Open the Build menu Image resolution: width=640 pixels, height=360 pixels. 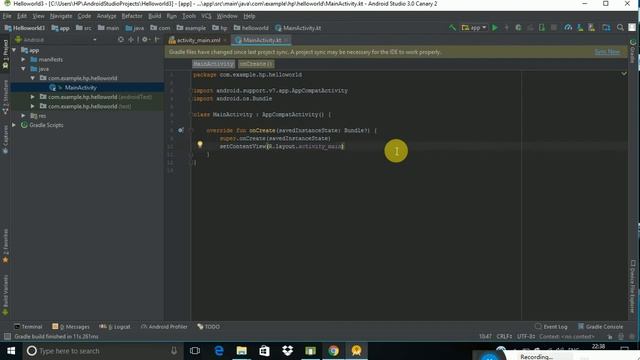click(x=154, y=16)
